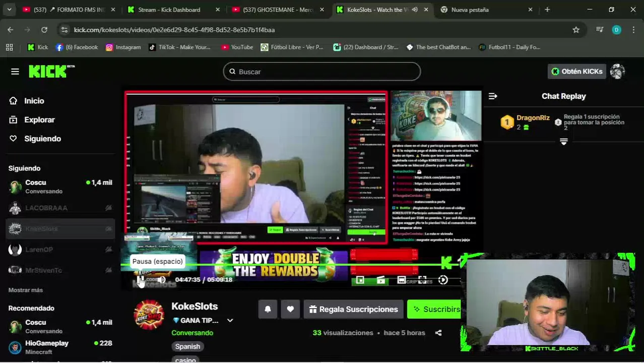Follow KokeSlots with the heart button

pos(290,309)
